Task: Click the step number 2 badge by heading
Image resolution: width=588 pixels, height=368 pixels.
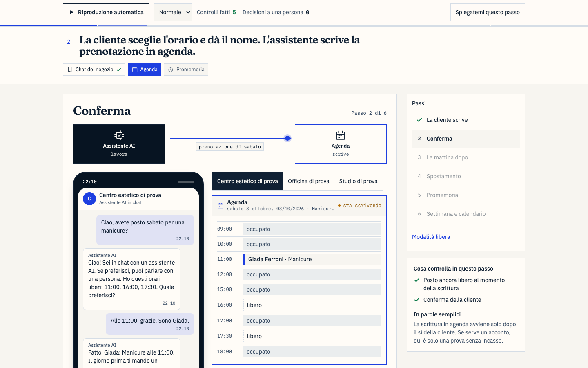Action: 69,42
